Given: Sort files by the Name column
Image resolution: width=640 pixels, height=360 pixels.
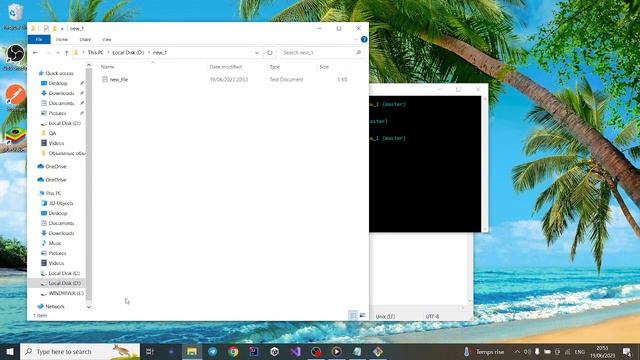Looking at the screenshot, I should [x=107, y=67].
